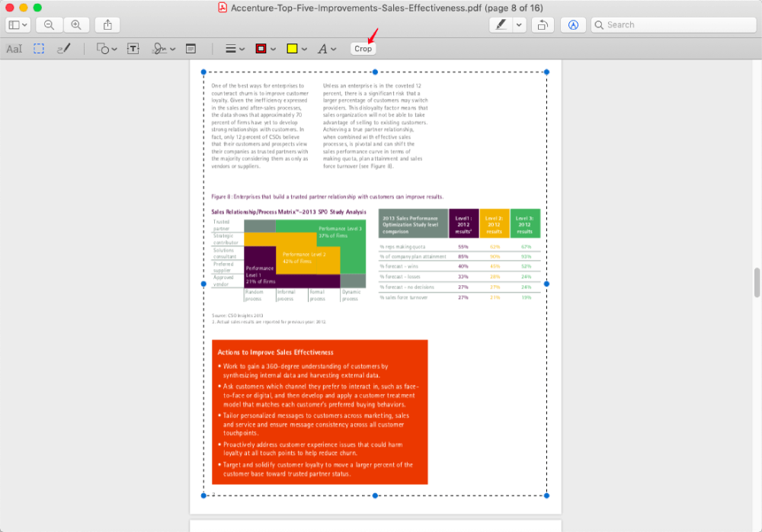Choose the Rectangular Selection tool

coord(39,49)
